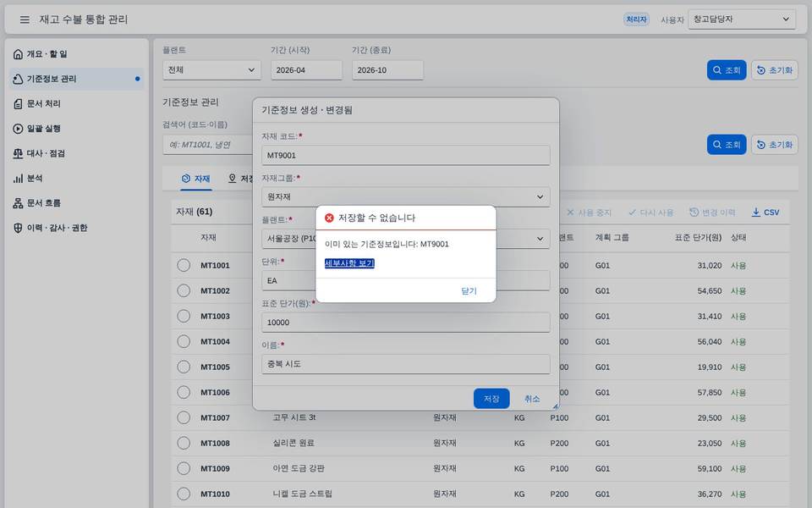Select the MT1006 row radio button
812x508 pixels.
(184, 392)
